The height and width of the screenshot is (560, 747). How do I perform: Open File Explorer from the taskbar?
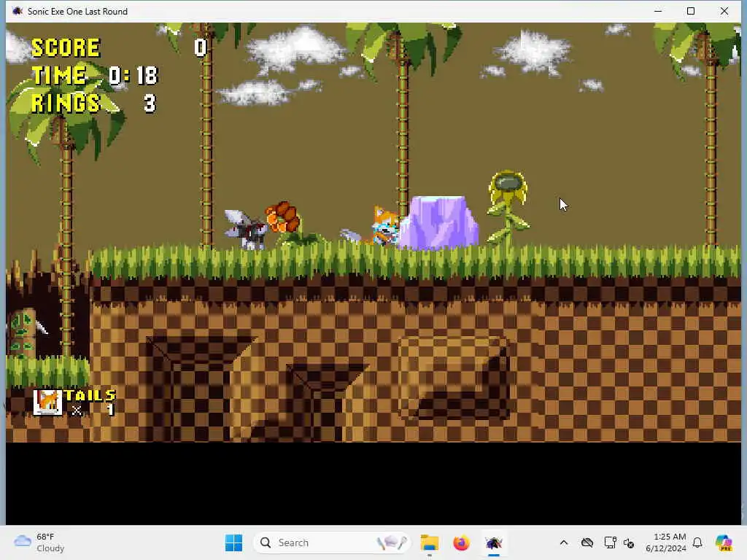[429, 542]
